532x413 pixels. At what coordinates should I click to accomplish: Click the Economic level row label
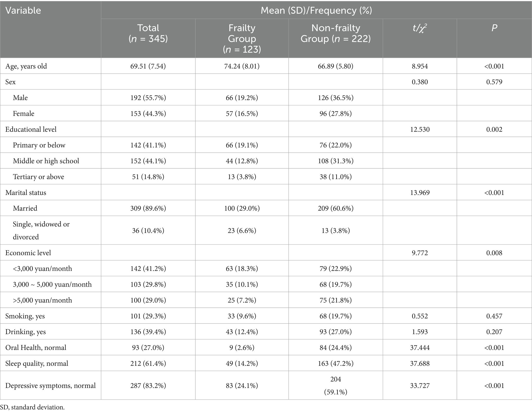point(28,253)
